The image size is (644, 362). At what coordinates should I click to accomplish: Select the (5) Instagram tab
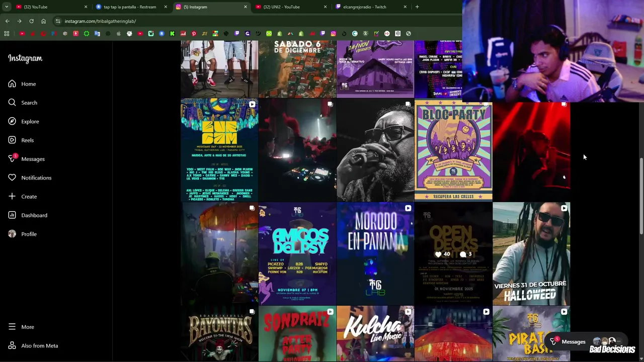pyautogui.click(x=210, y=7)
